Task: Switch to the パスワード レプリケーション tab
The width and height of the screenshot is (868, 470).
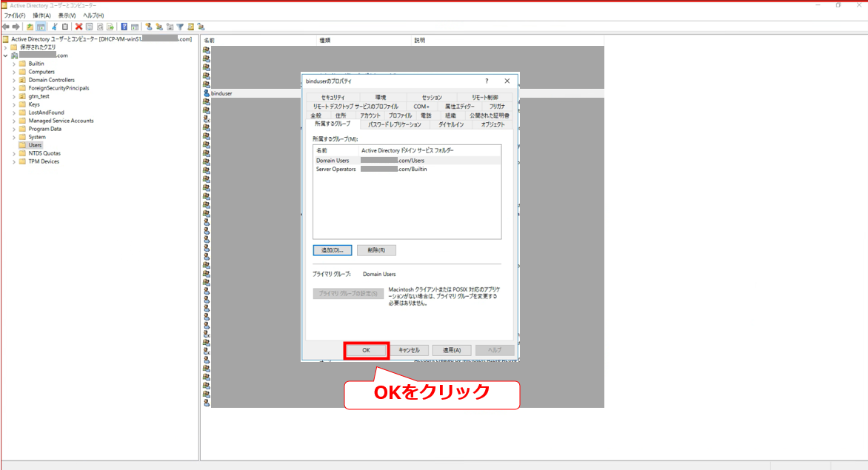Action: pyautogui.click(x=395, y=124)
